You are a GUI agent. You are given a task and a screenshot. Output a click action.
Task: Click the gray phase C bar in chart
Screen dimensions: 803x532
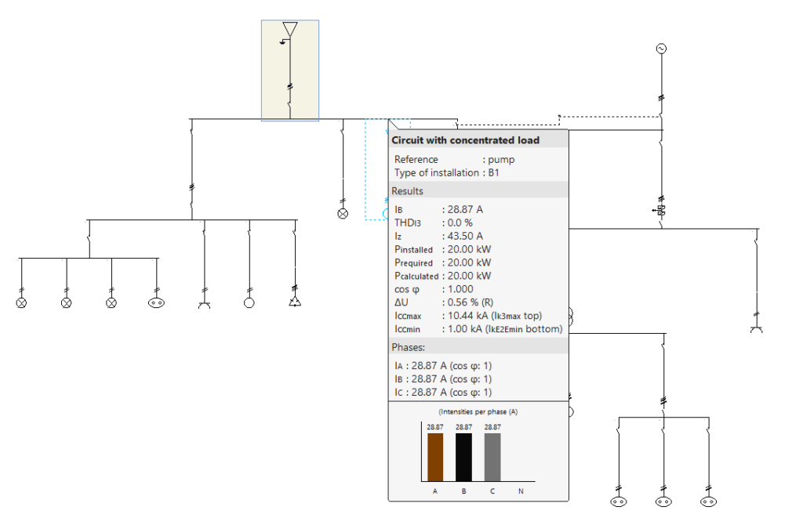(492, 457)
